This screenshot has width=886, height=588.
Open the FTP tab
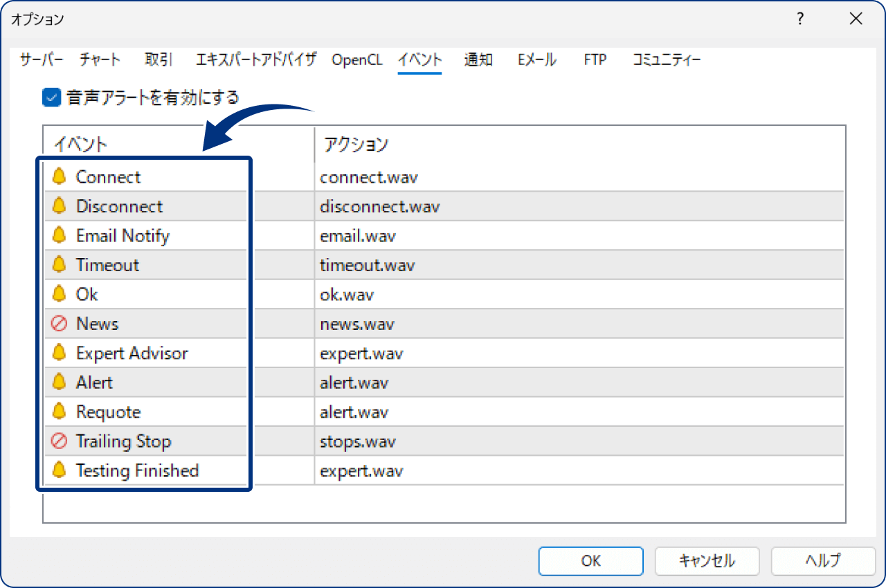[x=595, y=60]
